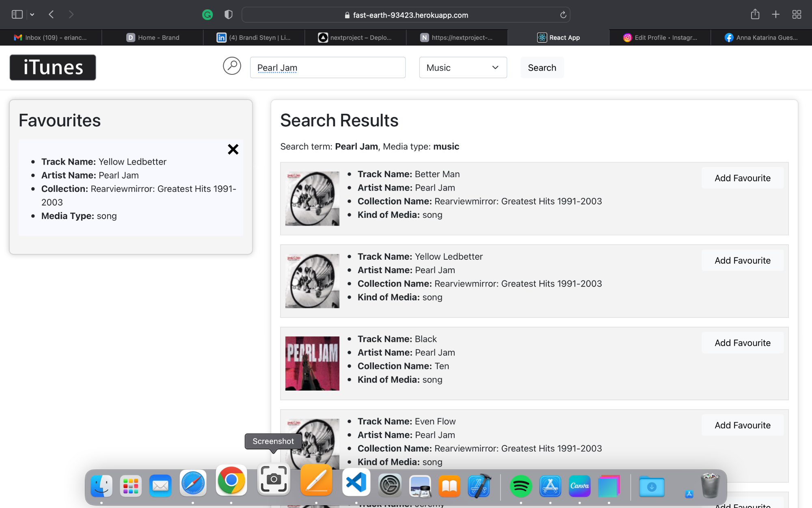Switch to the Brandi Steyn LinkedIn tab
Image resolution: width=812 pixels, height=508 pixels.
pyautogui.click(x=254, y=37)
